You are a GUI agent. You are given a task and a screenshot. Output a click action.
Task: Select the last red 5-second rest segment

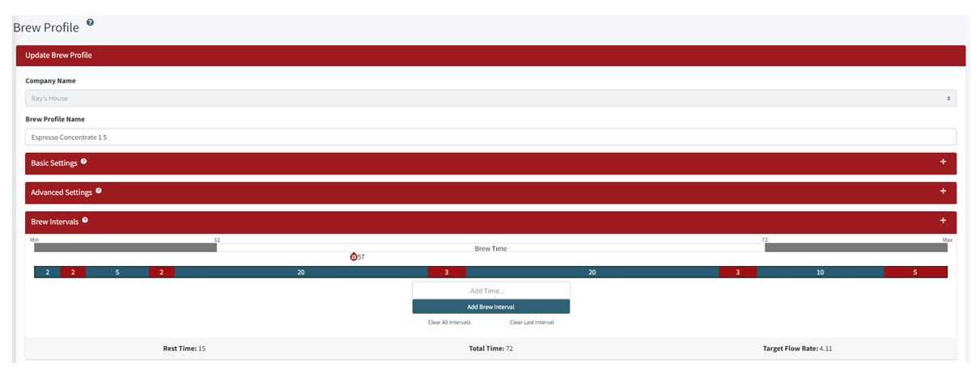[914, 273]
